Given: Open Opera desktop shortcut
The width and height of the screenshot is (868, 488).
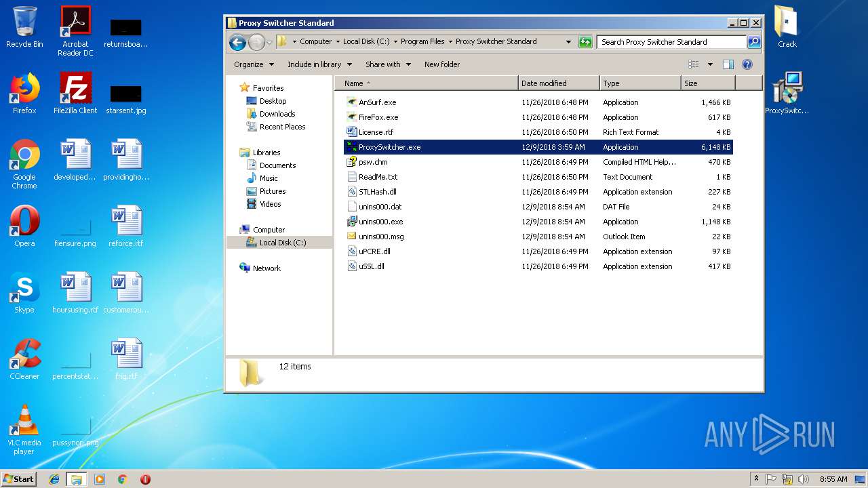Looking at the screenshot, I should pos(24,226).
